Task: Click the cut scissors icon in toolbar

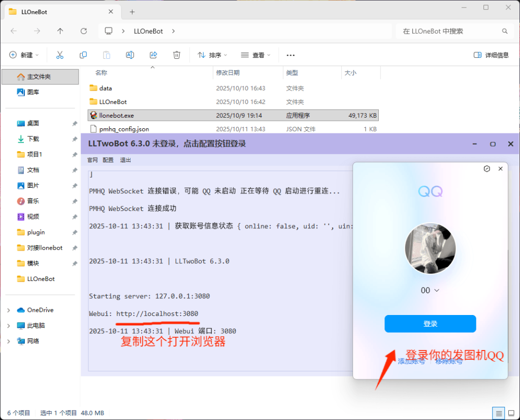Action: pos(59,55)
